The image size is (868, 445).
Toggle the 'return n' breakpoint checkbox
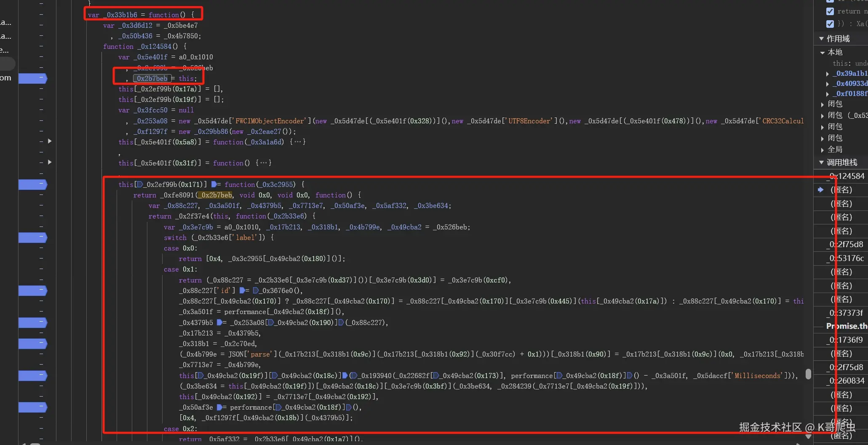(830, 11)
